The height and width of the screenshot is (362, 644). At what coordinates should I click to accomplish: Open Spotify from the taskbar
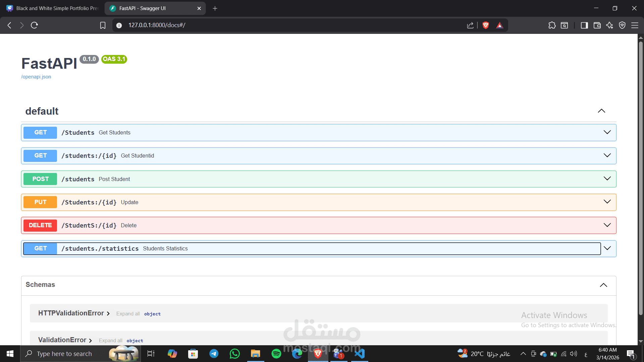tap(276, 354)
